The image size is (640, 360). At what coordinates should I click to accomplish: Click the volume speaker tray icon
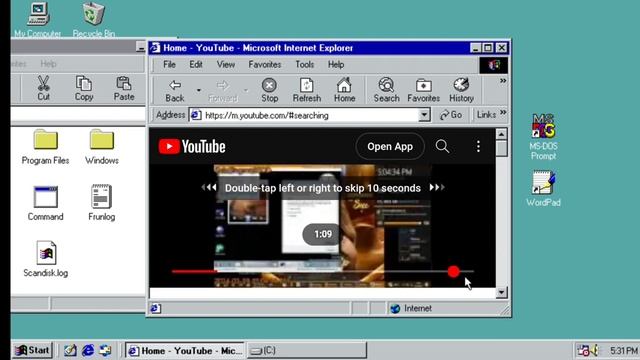(x=595, y=350)
